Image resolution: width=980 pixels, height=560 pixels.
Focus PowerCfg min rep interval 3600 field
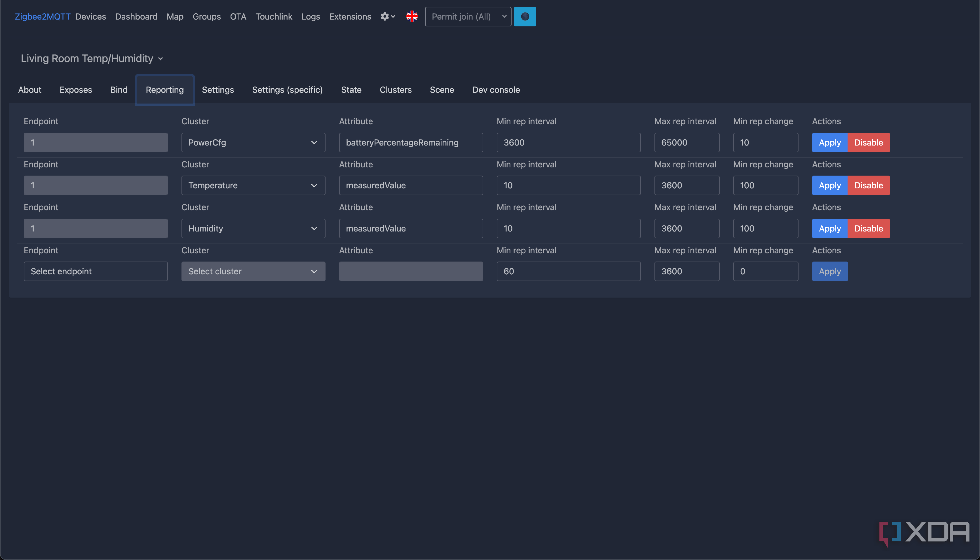[x=569, y=143]
